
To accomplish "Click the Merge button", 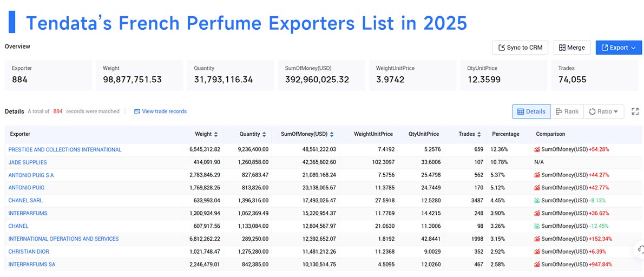I will [571, 48].
